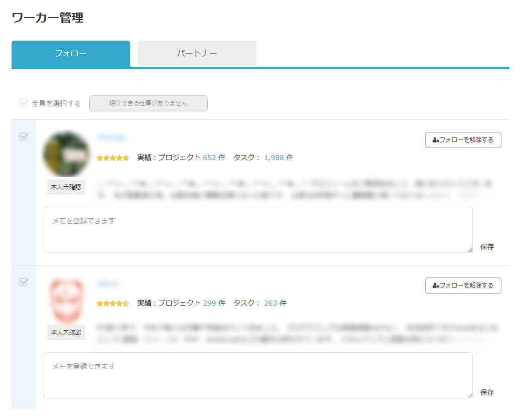Save the first worker's memo with 保存
The width and height of the screenshot is (524, 420).
[487, 247]
